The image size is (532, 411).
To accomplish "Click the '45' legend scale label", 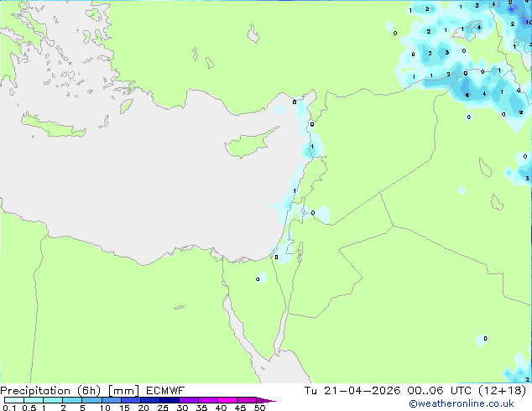I will 240,408.
